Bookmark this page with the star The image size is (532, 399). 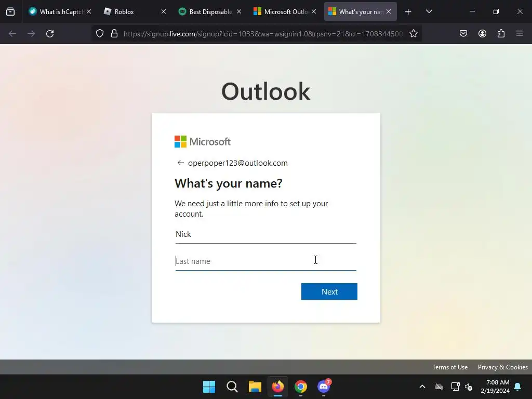(413, 34)
